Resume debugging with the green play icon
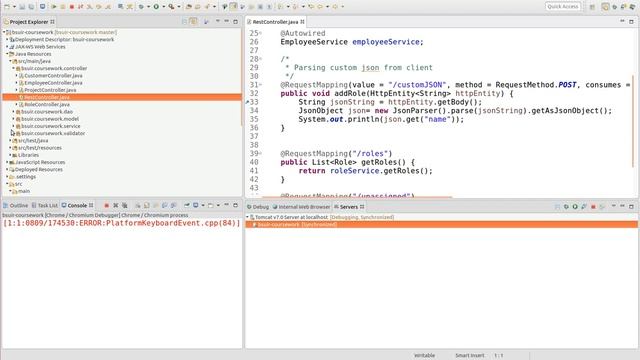 click(53, 7)
